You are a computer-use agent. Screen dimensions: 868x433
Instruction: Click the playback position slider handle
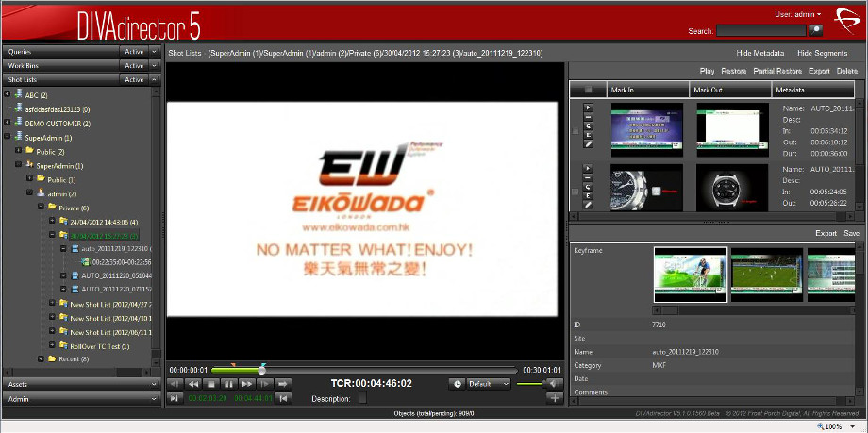262,370
